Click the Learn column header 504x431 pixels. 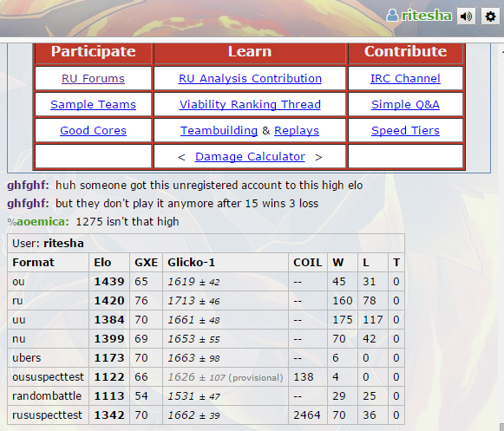[250, 51]
